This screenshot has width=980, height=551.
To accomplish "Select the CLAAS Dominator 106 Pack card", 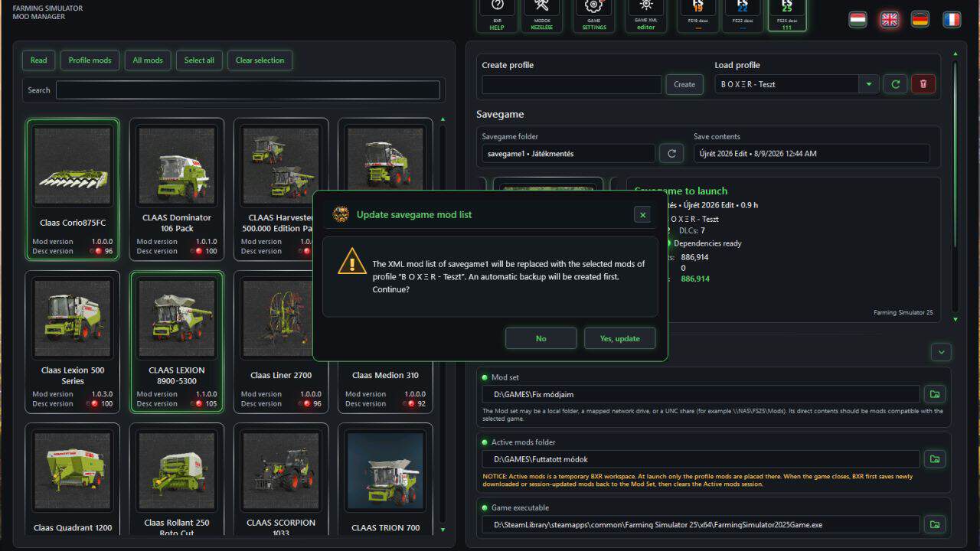I will [177, 189].
